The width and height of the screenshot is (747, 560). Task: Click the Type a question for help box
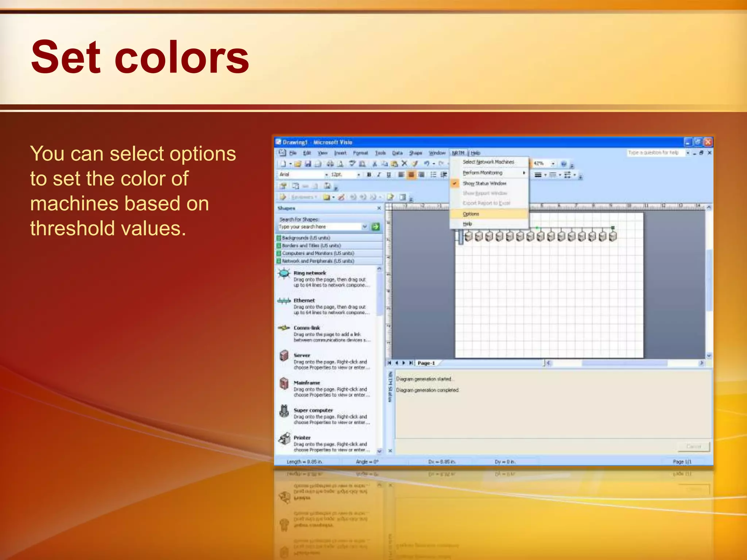[656, 153]
